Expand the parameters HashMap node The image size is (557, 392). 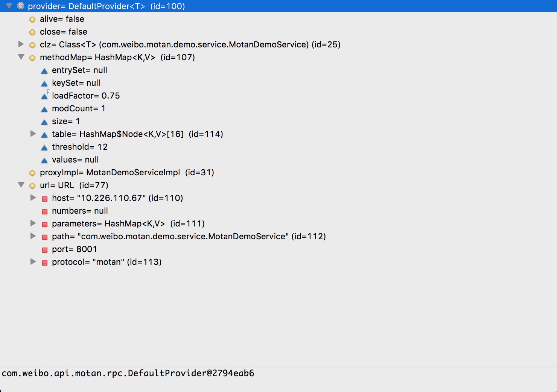pos(33,223)
